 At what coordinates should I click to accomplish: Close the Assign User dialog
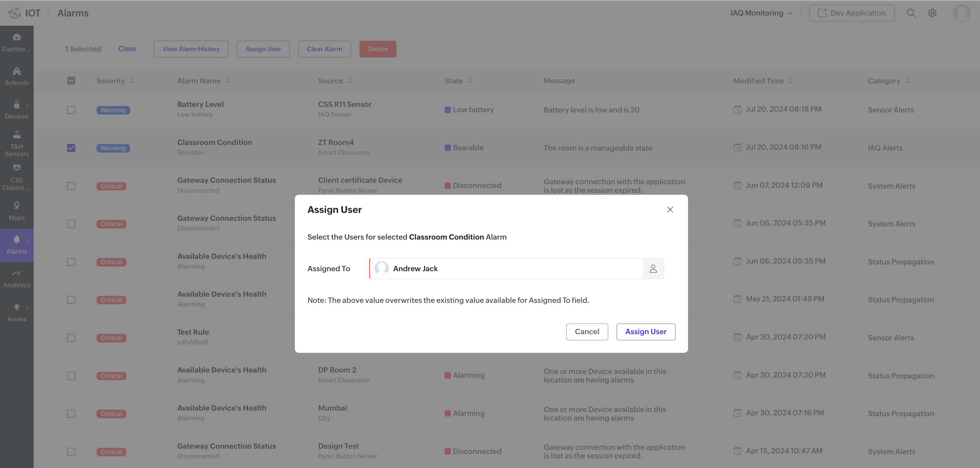click(x=670, y=209)
